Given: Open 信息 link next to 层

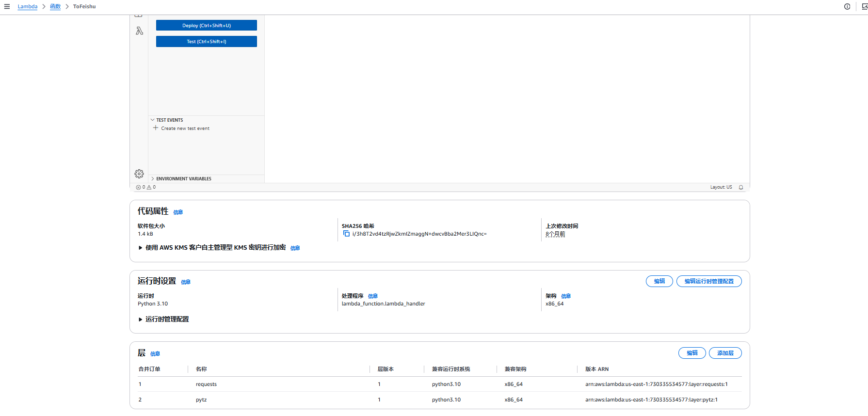Looking at the screenshot, I should click(x=155, y=353).
